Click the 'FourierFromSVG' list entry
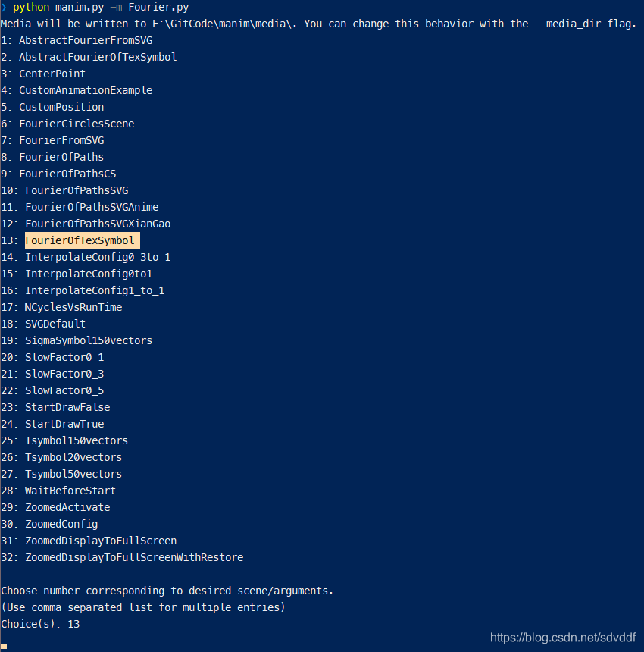644x652 pixels. [61, 140]
